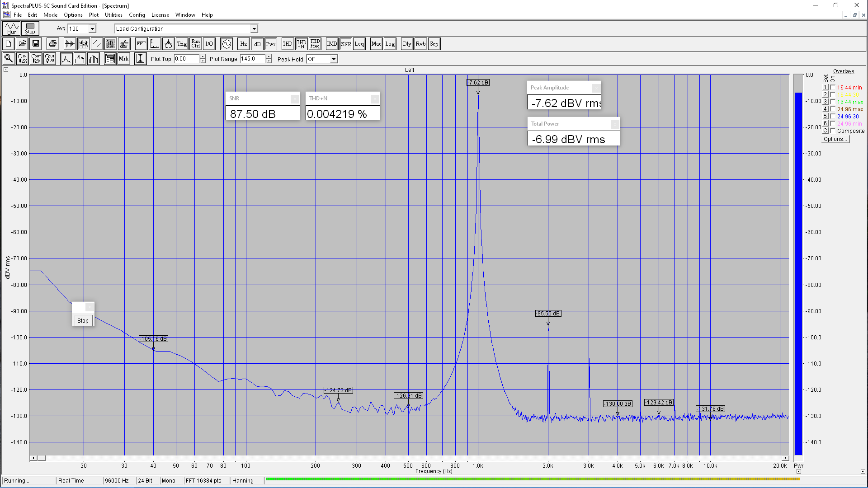The image size is (868, 488).
Task: Enable overlay 5 '24 96 30' checkbox
Action: [x=833, y=117]
